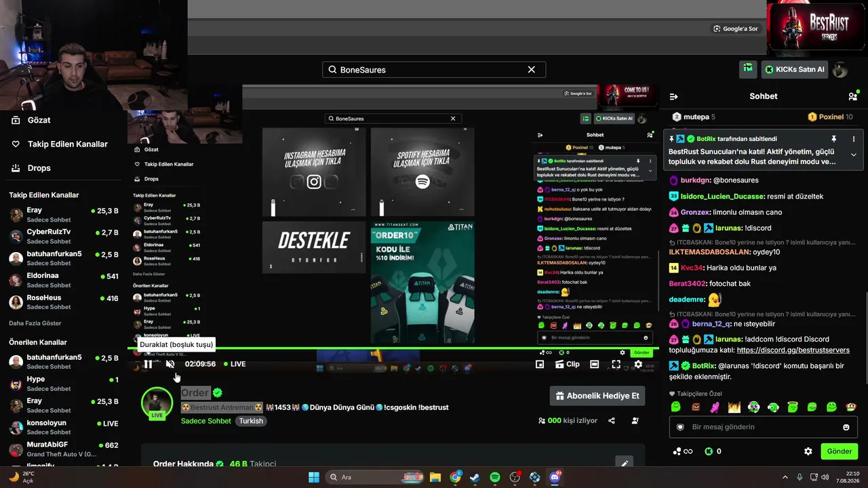Clear the BoneSaures search text
The width and height of the screenshot is (868, 488).
coord(532,70)
